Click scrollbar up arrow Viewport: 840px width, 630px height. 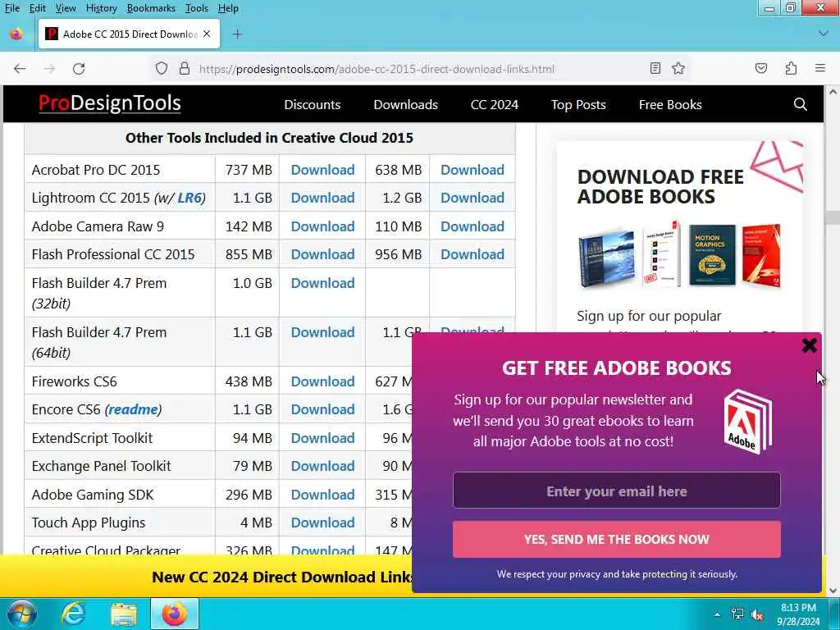(833, 92)
